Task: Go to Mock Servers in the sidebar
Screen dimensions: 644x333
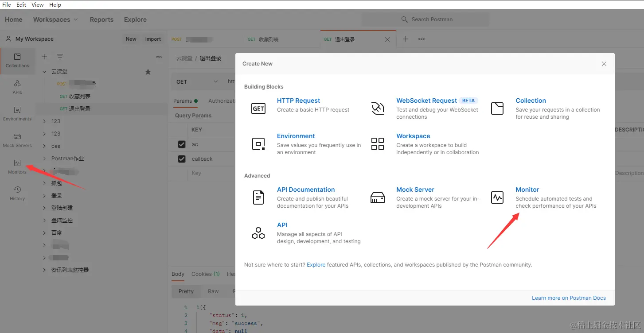Action: coord(17,140)
